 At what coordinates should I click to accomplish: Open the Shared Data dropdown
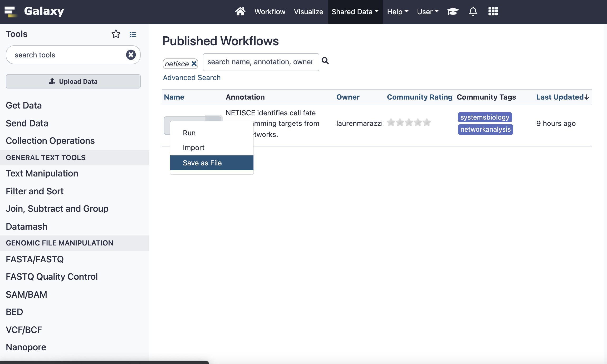pos(355,12)
